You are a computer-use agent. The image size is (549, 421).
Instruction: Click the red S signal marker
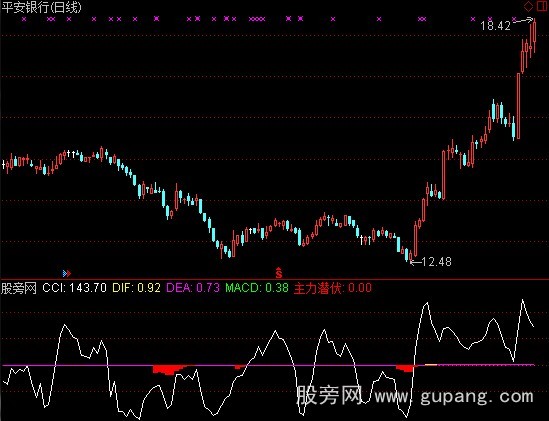click(279, 272)
